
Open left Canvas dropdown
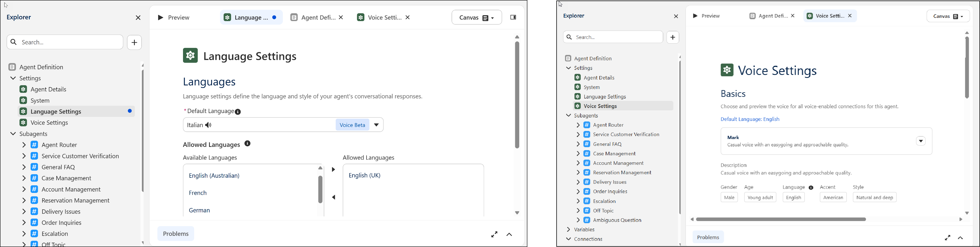pyautogui.click(x=476, y=18)
